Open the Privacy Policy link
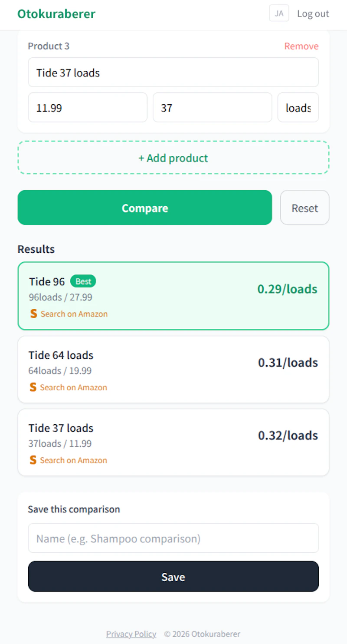The width and height of the screenshot is (347, 644). pos(131,634)
